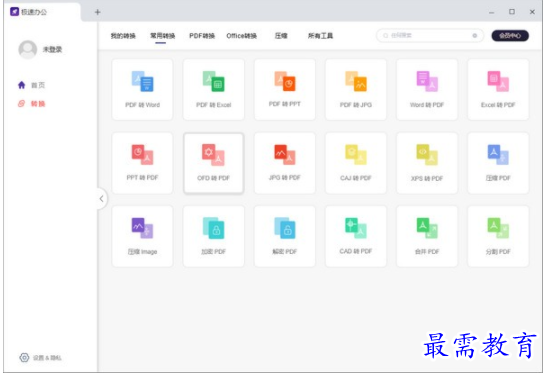Clear the search field with the X icon
545x377 pixels.
[474, 35]
